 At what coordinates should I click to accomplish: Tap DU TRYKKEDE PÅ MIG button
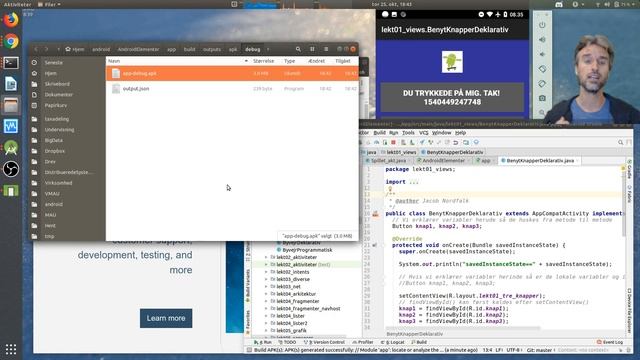click(x=452, y=98)
